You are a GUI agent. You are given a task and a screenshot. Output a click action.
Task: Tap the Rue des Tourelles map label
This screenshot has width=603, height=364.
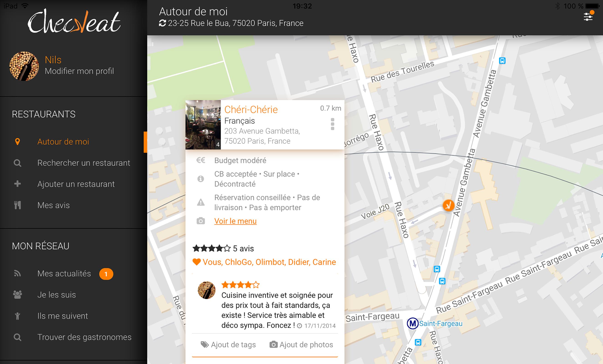pyautogui.click(x=402, y=72)
